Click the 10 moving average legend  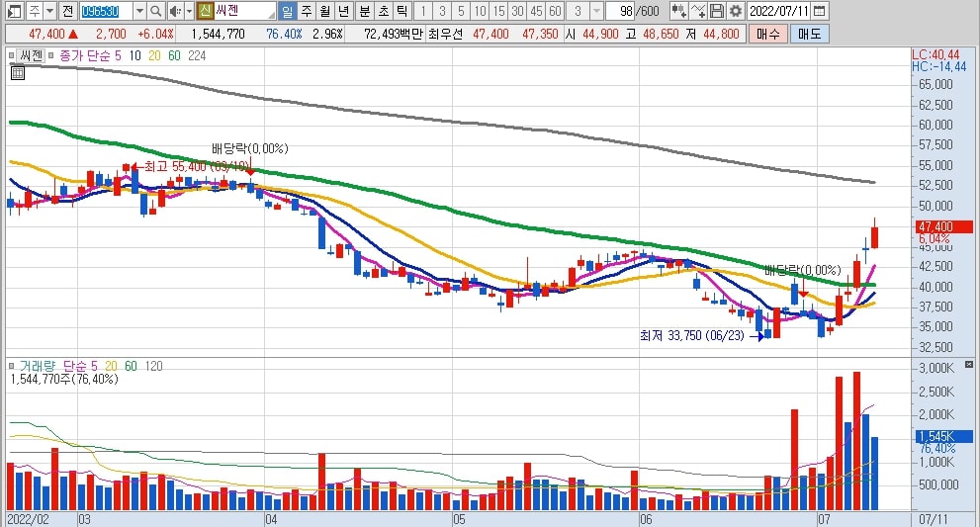click(x=135, y=55)
